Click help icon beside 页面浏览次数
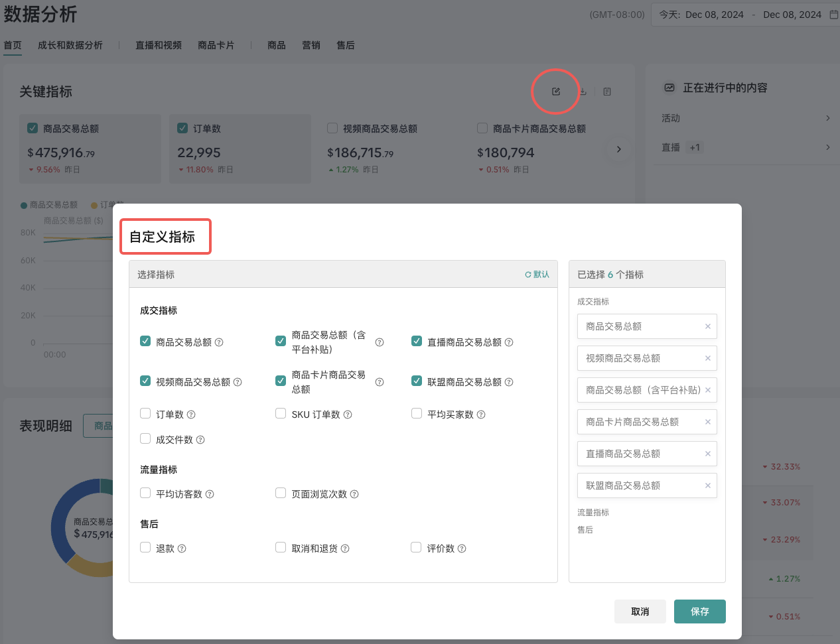The width and height of the screenshot is (840, 644). (354, 494)
